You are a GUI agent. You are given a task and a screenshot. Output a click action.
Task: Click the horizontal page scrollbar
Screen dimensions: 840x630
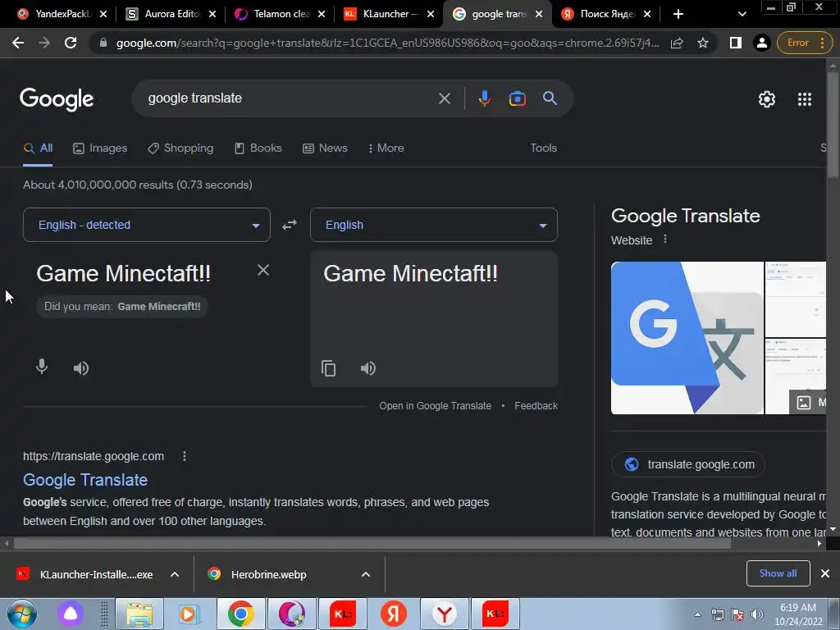(372, 543)
